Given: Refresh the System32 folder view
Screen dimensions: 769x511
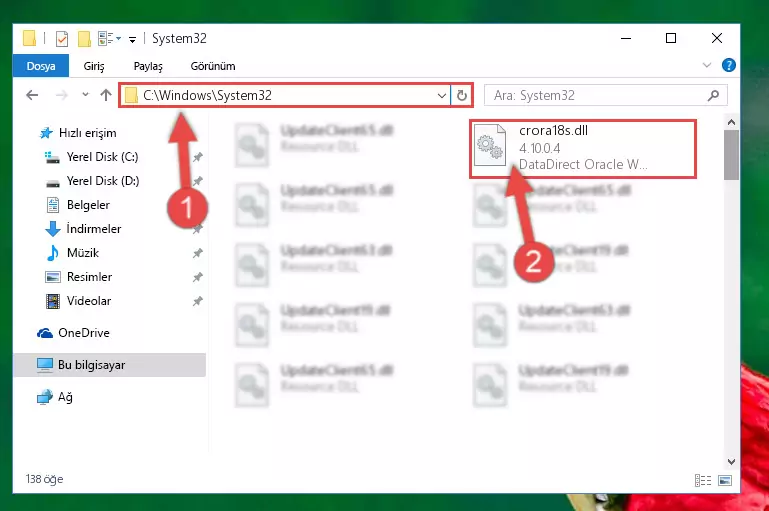Looking at the screenshot, I should [x=461, y=95].
